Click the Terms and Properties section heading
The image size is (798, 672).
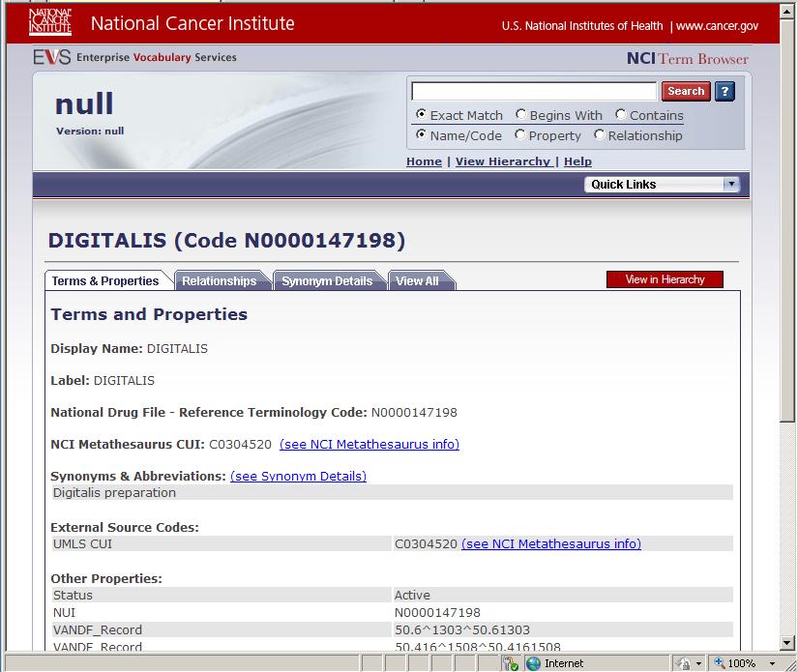[x=149, y=314]
